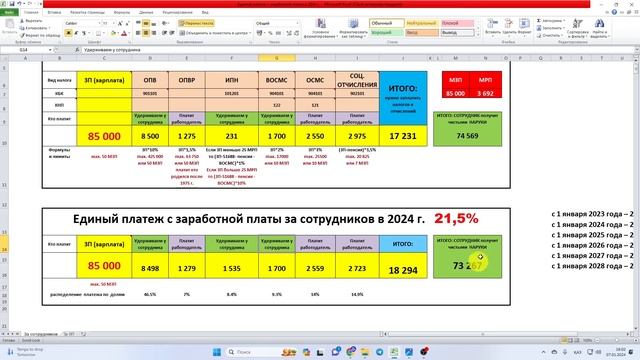The height and width of the screenshot is (360, 640).
Task: Increase font size with the large A icon
Action: [x=120, y=24]
